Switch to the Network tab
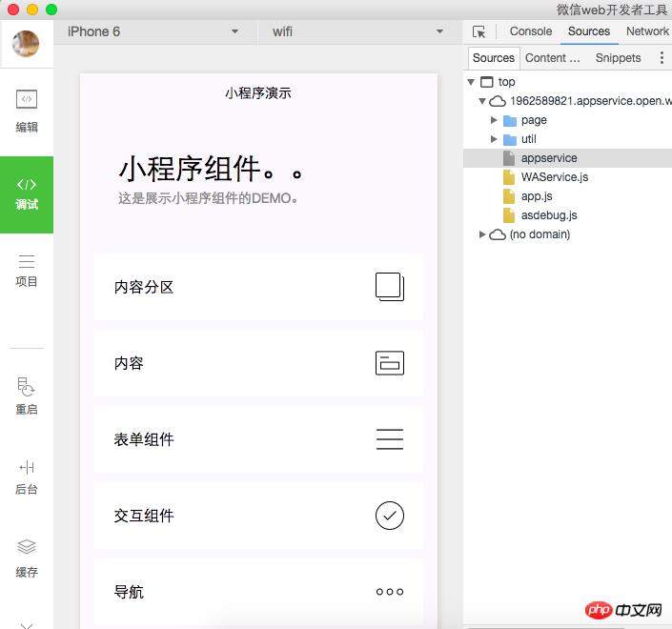Image resolution: width=672 pixels, height=629 pixels. (x=647, y=31)
